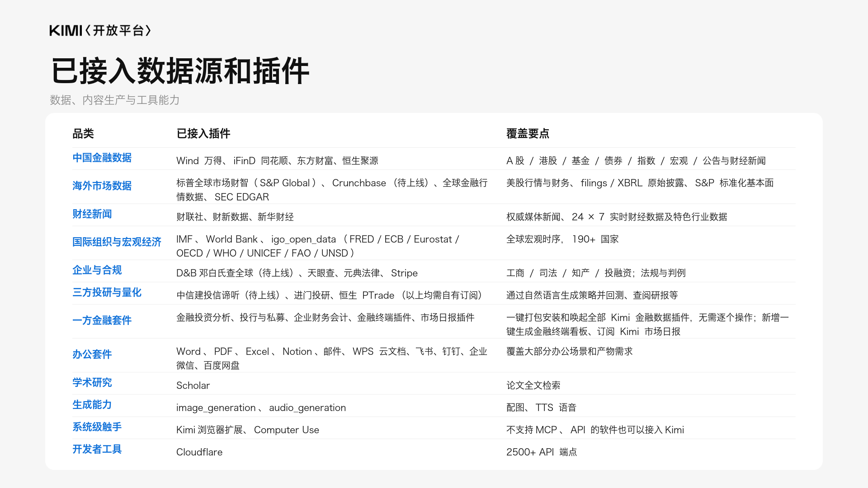Select the 企业与合规 category
The height and width of the screenshot is (488, 868).
(97, 270)
